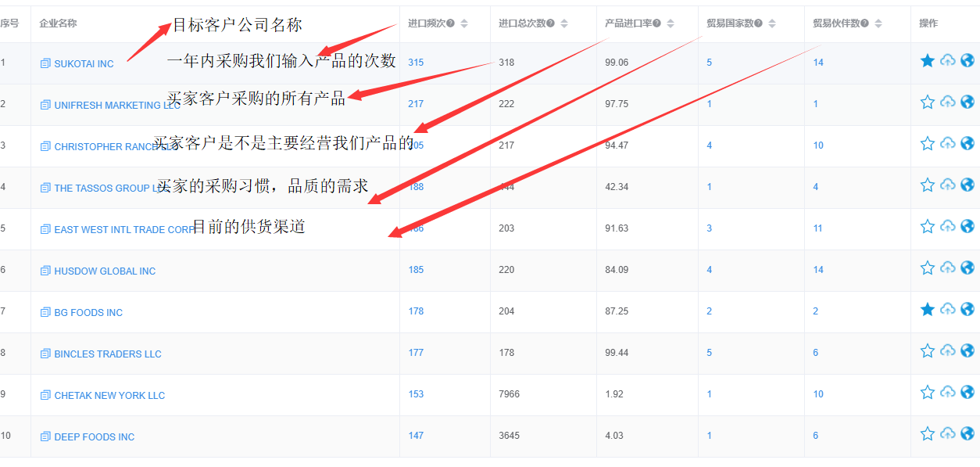
Task: Remove BG FOODS INC filled star favorite
Action: [928, 309]
